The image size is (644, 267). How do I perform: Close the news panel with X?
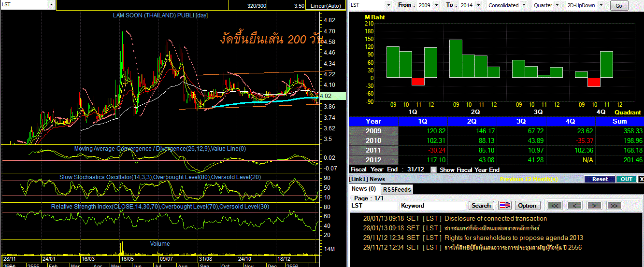(x=641, y=179)
